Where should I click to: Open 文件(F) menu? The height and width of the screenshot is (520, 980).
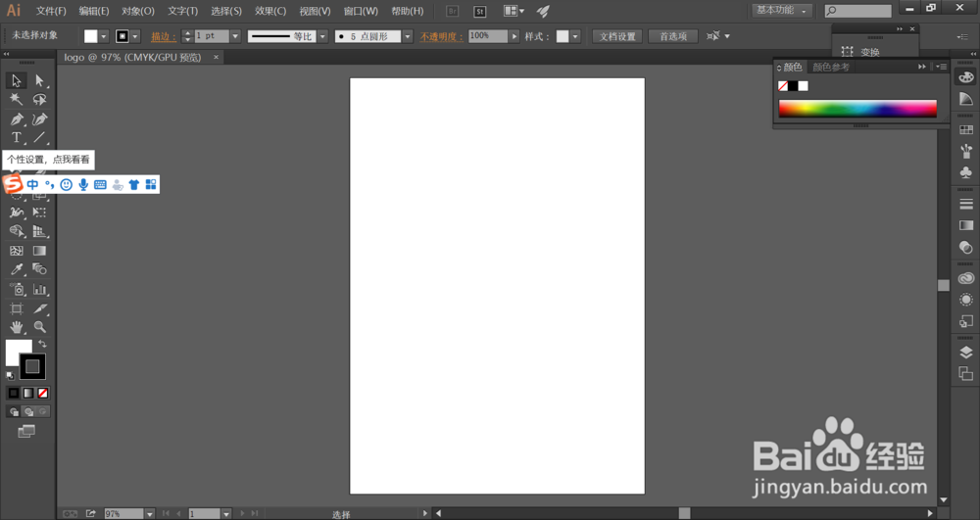51,11
